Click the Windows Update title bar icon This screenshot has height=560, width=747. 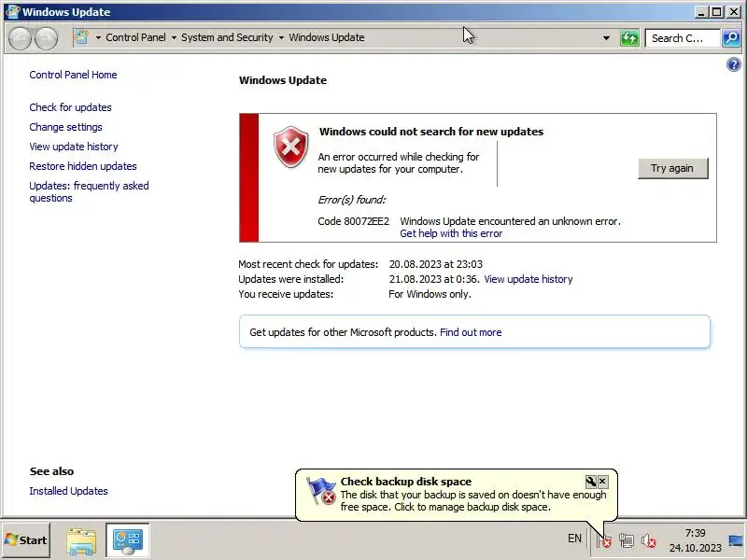[12, 11]
